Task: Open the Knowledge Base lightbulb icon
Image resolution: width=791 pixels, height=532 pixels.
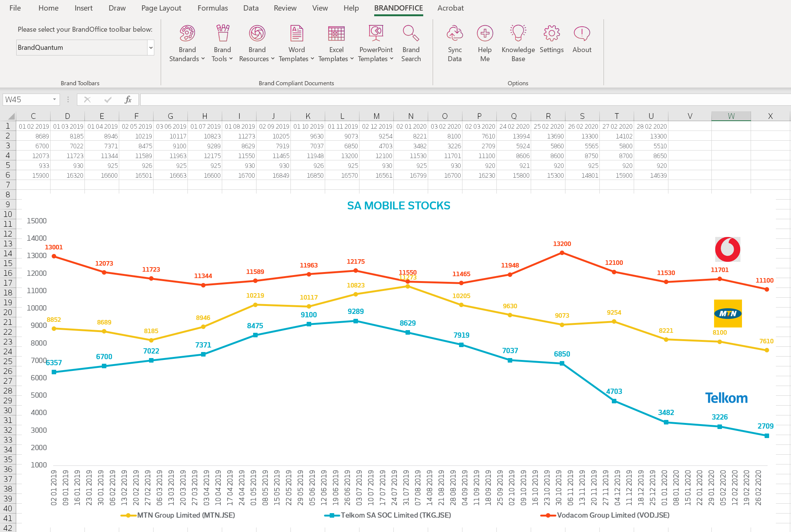Action: (x=518, y=34)
